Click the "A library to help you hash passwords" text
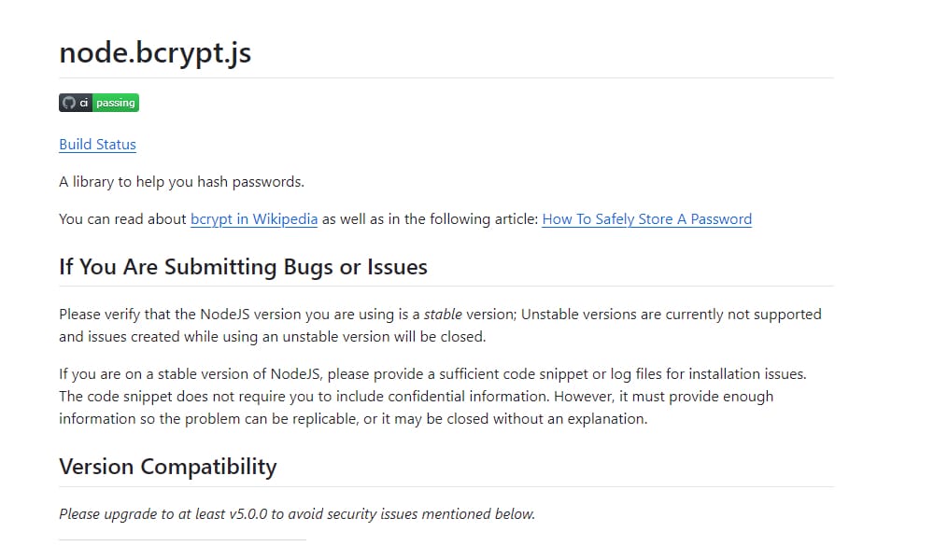This screenshot has width=934, height=560. pos(181,182)
